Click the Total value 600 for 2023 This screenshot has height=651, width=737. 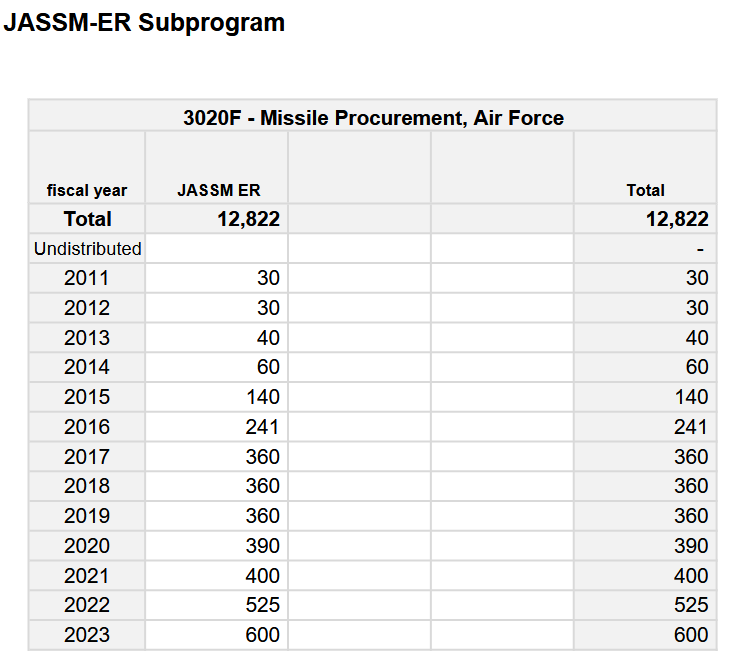click(691, 635)
